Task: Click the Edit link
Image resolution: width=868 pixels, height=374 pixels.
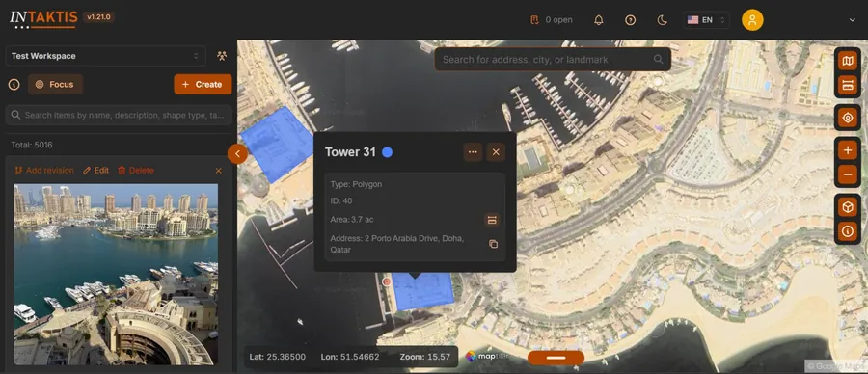Action: click(95, 171)
